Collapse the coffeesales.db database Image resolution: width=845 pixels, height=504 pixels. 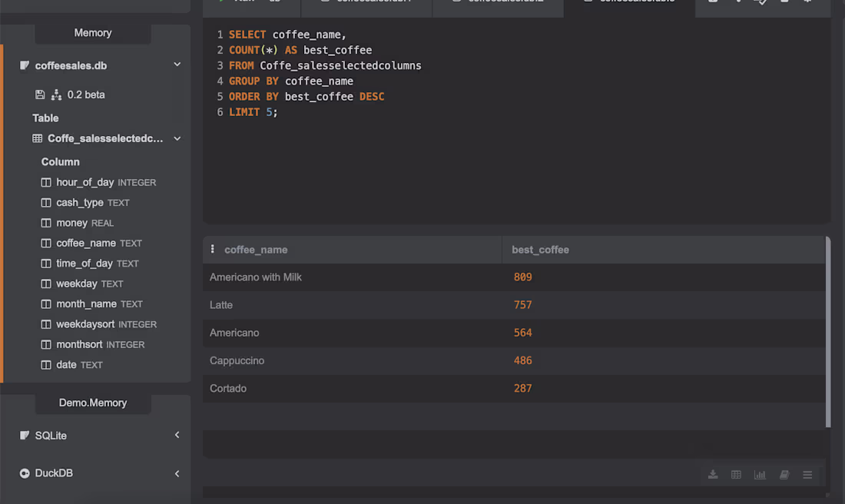click(177, 65)
